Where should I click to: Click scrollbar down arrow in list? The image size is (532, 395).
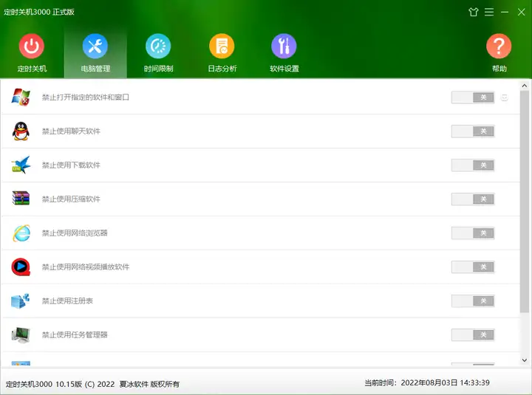click(524, 360)
